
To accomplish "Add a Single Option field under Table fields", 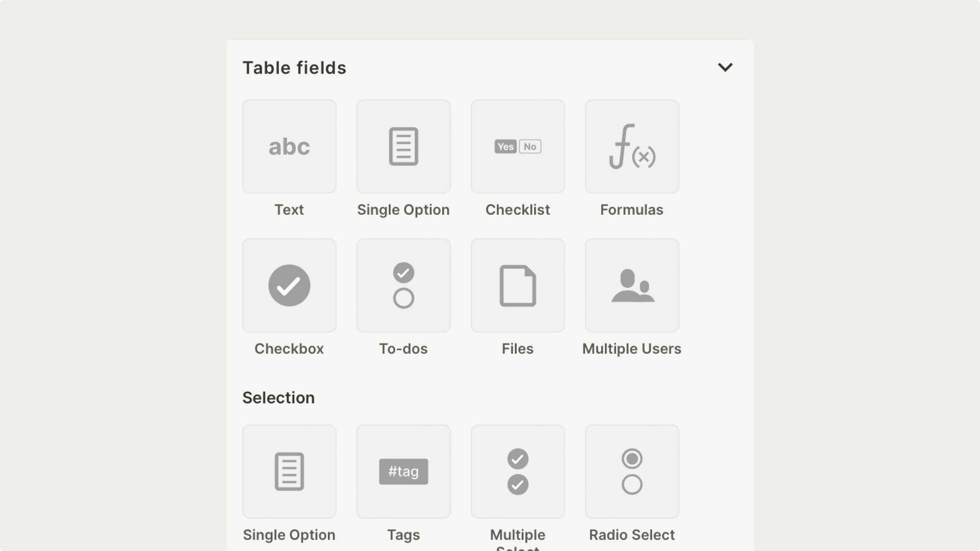I will (403, 146).
